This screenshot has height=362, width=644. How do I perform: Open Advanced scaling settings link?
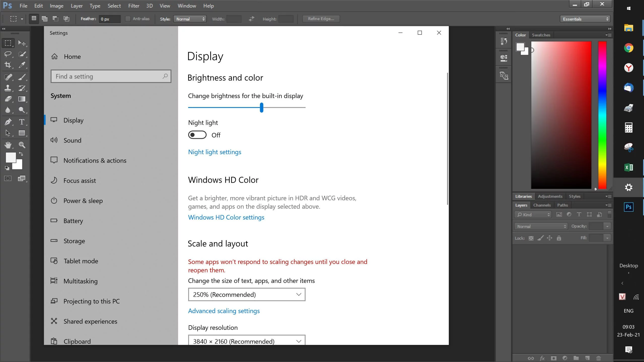(224, 311)
